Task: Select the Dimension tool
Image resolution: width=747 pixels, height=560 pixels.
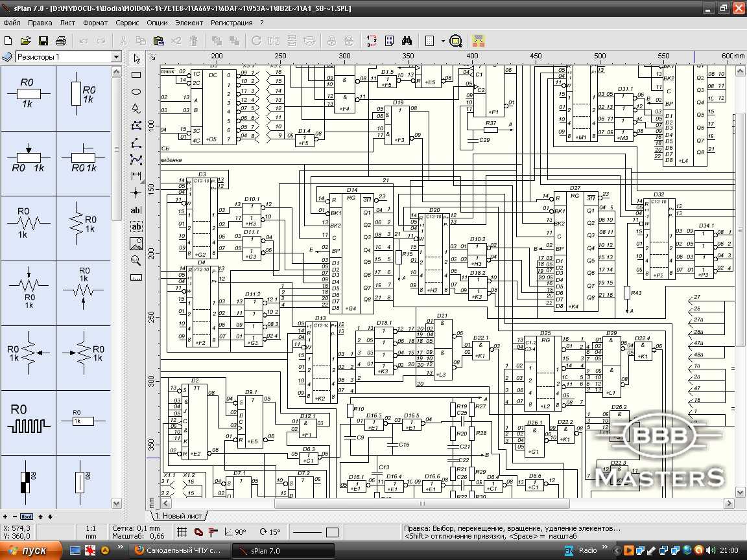Action: pyautogui.click(x=136, y=176)
